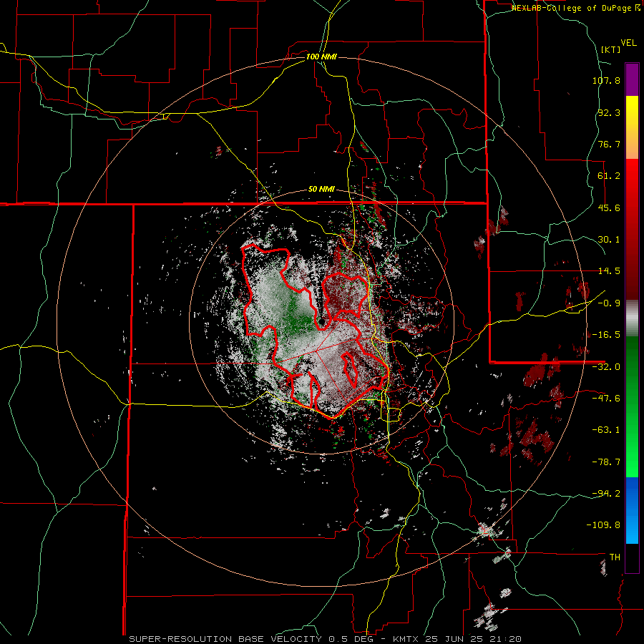Click the -32.0 scale value

coord(606,367)
